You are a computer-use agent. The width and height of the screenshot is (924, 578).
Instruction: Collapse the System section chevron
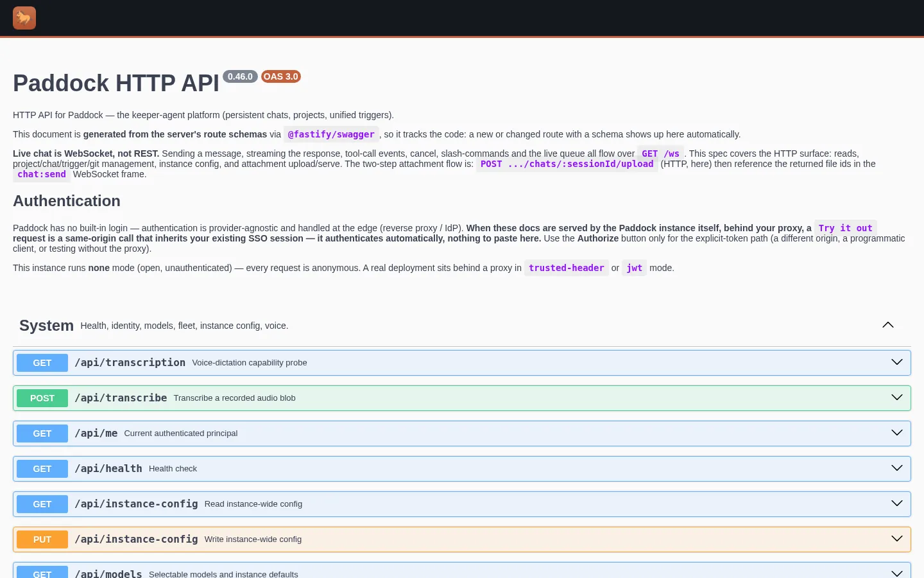pyautogui.click(x=888, y=325)
